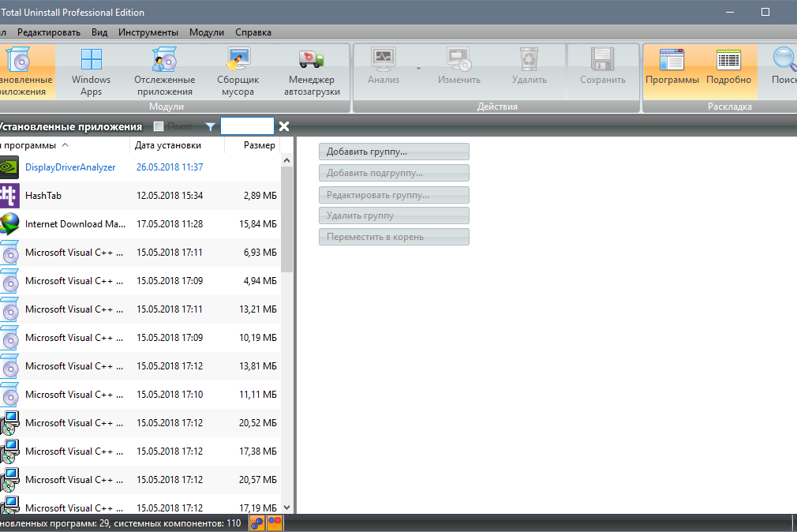Screen dimensions: 797x532
Task: Click the program list scroll up arrow
Action: 286,161
